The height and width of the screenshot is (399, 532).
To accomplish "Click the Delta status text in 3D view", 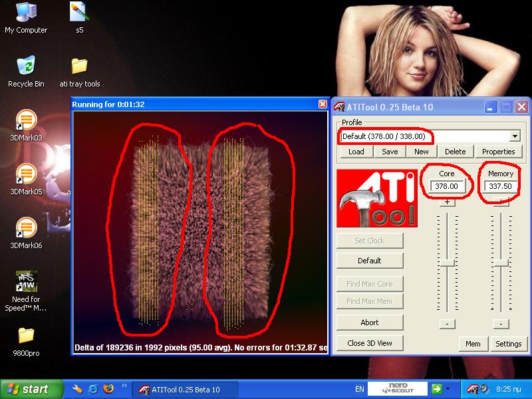I will point(201,347).
